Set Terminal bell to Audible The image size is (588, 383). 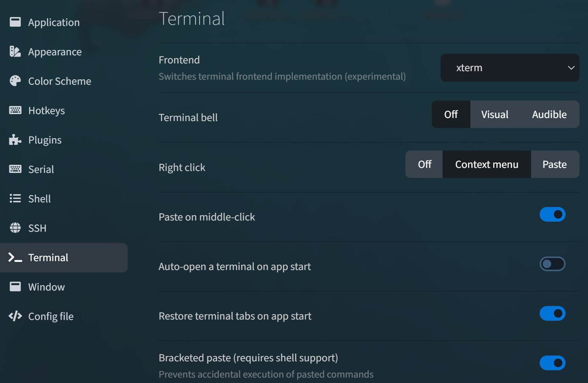coord(549,114)
